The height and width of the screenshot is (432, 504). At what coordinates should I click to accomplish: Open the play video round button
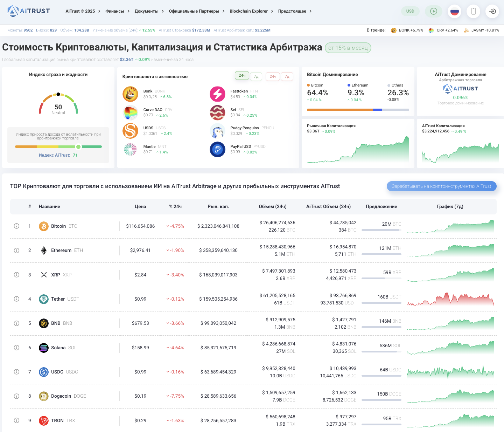coord(434,11)
